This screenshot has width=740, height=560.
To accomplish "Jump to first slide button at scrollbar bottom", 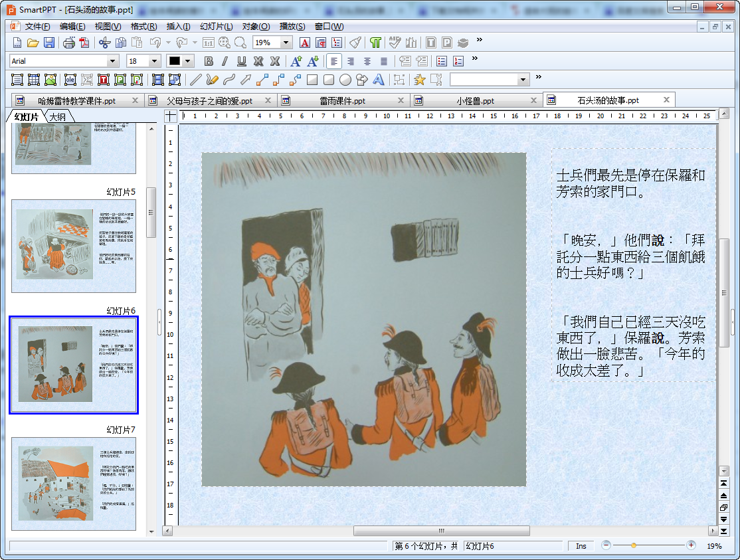I will point(723,483).
